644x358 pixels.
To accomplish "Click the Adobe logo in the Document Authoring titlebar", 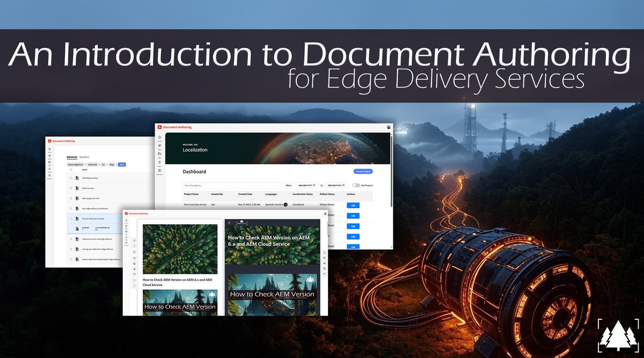I will (159, 127).
